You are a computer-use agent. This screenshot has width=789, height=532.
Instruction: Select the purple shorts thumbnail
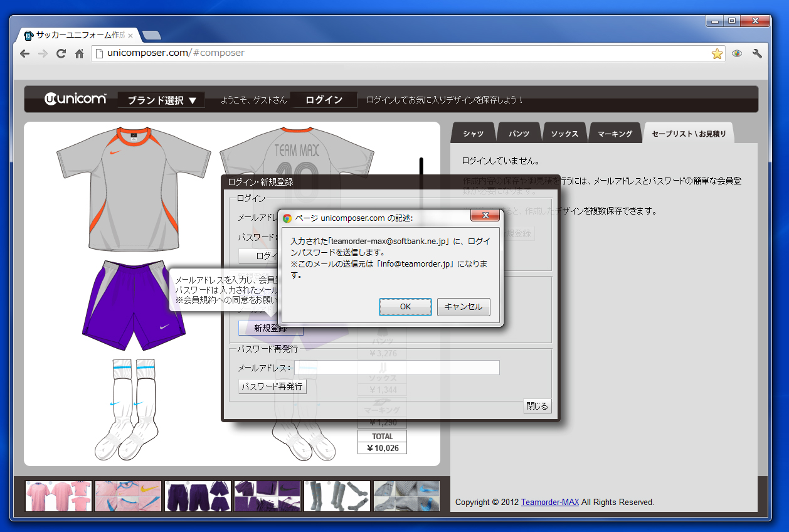198,496
